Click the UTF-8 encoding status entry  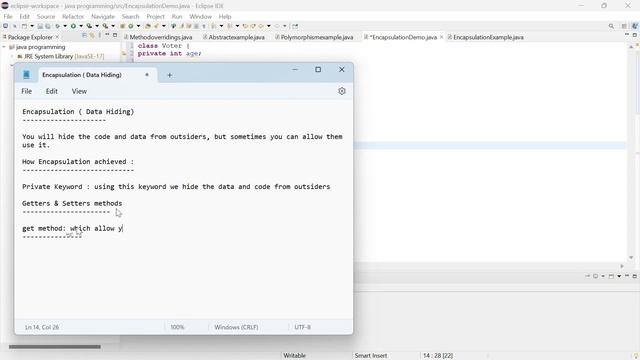coord(302,327)
